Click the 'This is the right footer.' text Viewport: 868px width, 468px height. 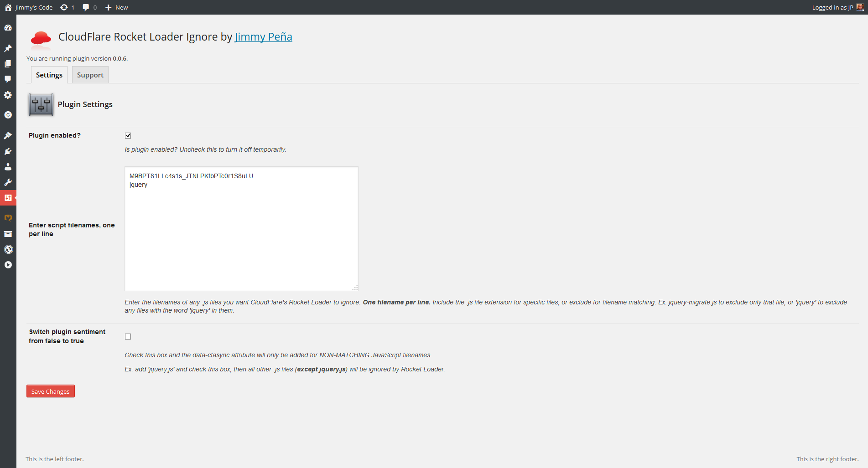[x=827, y=459]
